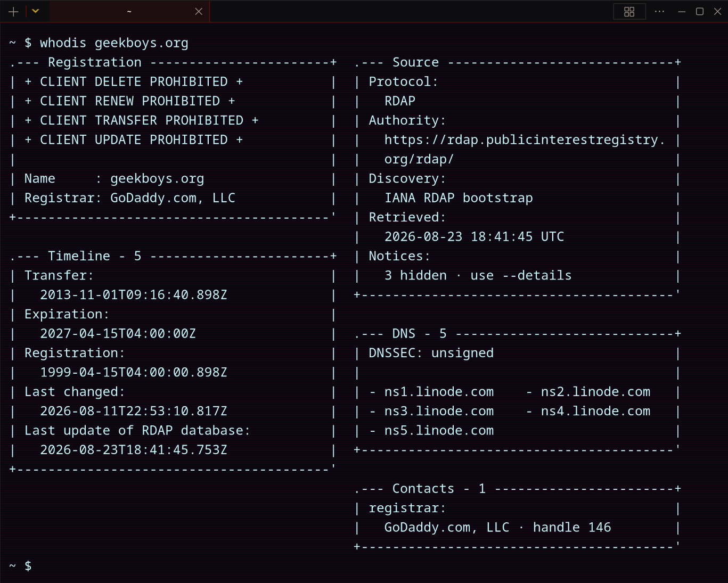Click nameserver ns4.linode.com
This screenshot has height=583, width=728.
[x=596, y=412]
